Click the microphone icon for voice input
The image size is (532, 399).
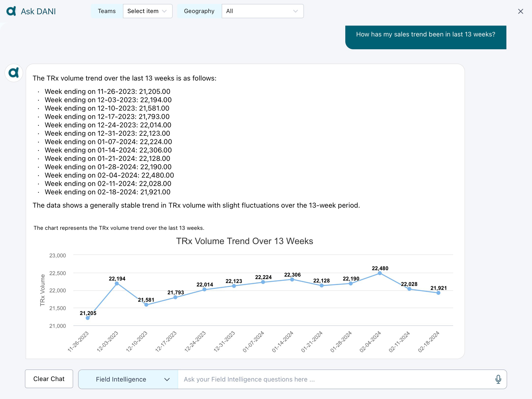(x=498, y=379)
